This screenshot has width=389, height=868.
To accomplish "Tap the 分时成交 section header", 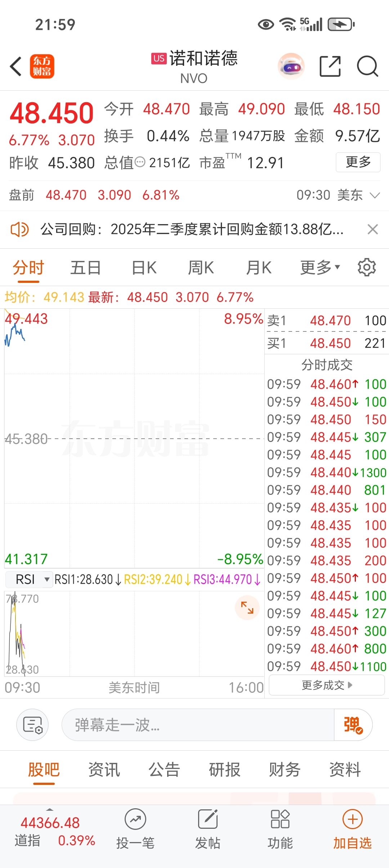I will [x=327, y=365].
